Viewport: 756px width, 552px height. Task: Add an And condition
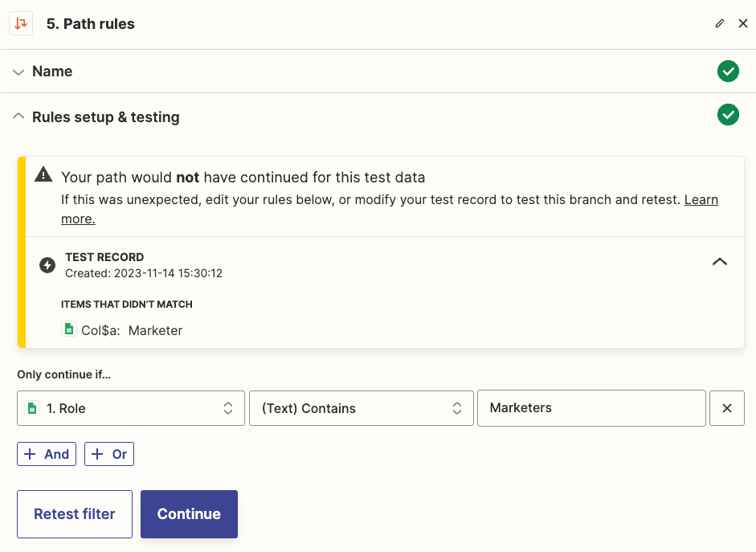click(46, 454)
